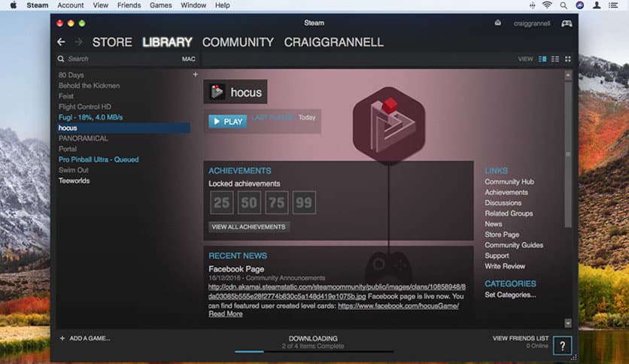Open the Window menu in the menu bar
Screen dimensions: 629x364
point(193,5)
